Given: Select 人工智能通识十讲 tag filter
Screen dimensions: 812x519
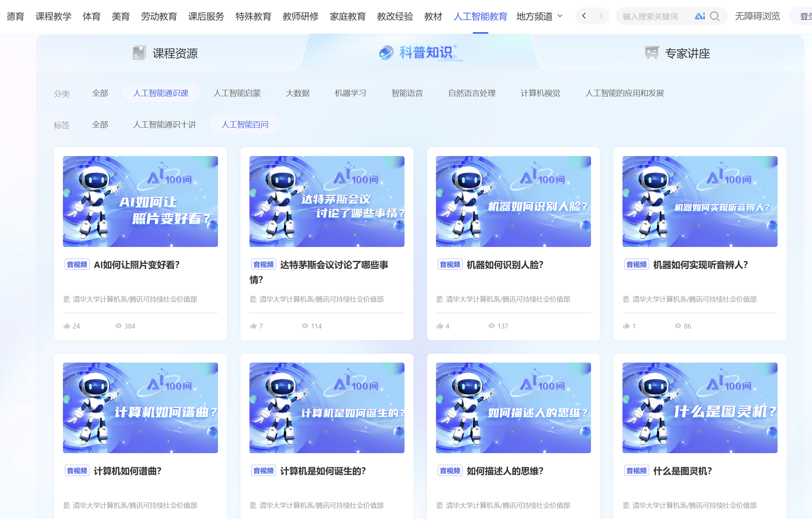Looking at the screenshot, I should (x=164, y=125).
